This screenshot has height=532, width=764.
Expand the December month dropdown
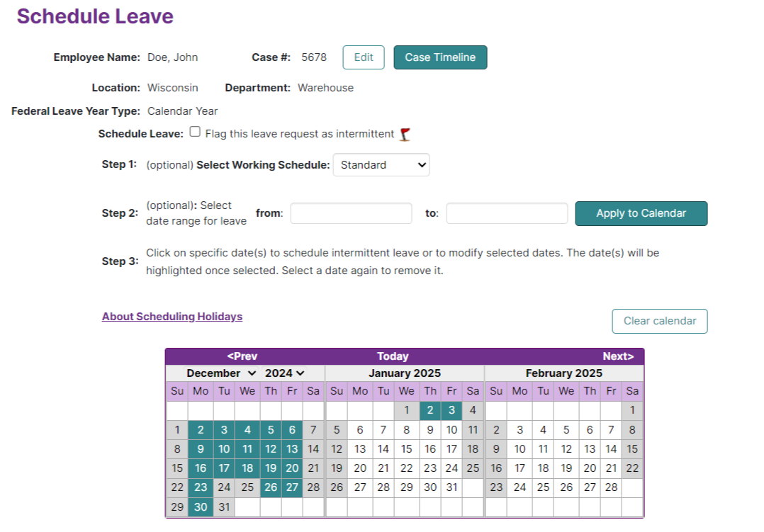coord(220,373)
